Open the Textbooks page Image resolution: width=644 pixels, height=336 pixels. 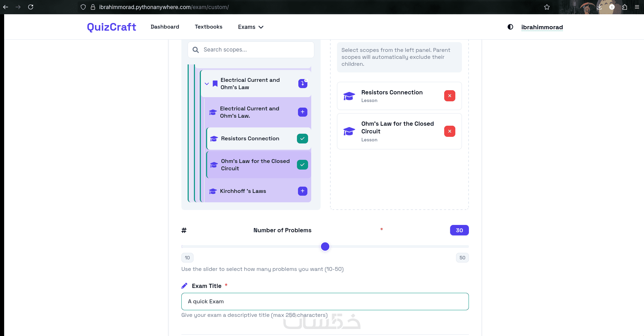[209, 27]
